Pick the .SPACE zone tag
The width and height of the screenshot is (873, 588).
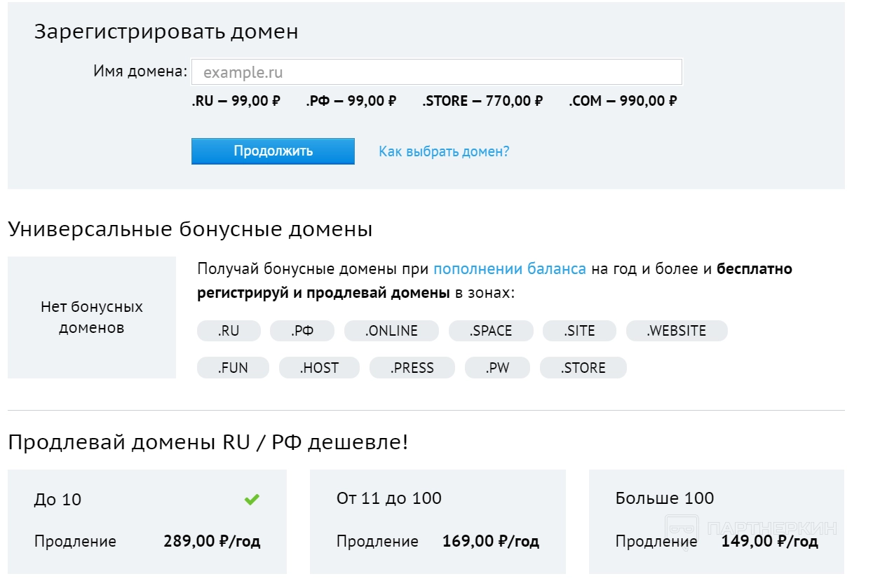(491, 331)
